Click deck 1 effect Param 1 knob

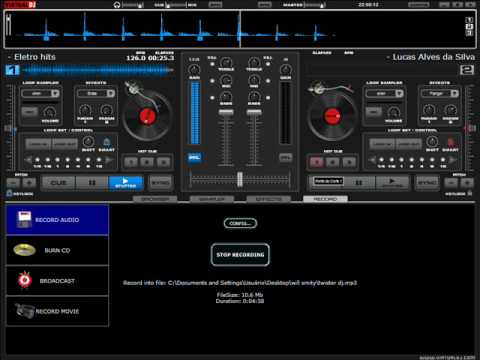[85, 110]
